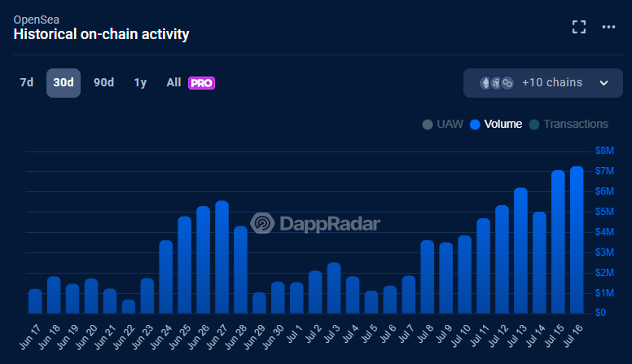Switch to the 7d time range
632x364 pixels.
(27, 82)
